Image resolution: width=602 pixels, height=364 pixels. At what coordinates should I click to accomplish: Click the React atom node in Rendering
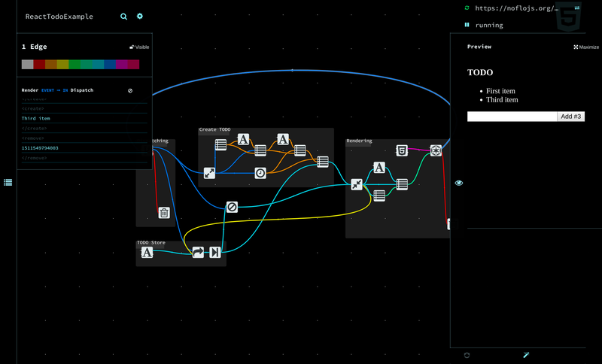click(x=436, y=150)
